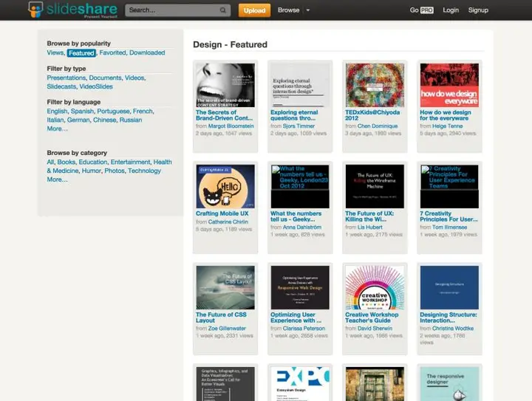Filter language by Chinese
This screenshot has height=401, width=532.
pyautogui.click(x=104, y=120)
